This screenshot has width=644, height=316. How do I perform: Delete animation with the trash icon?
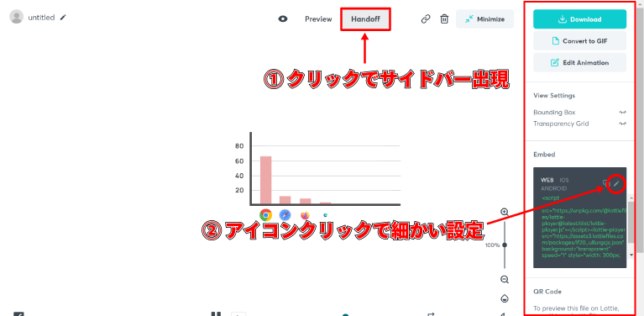point(444,19)
